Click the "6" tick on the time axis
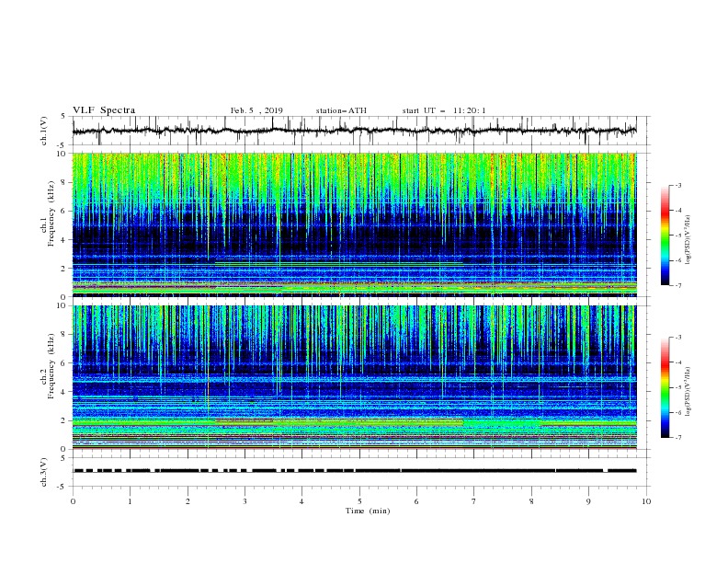728x563 pixels. (416, 501)
